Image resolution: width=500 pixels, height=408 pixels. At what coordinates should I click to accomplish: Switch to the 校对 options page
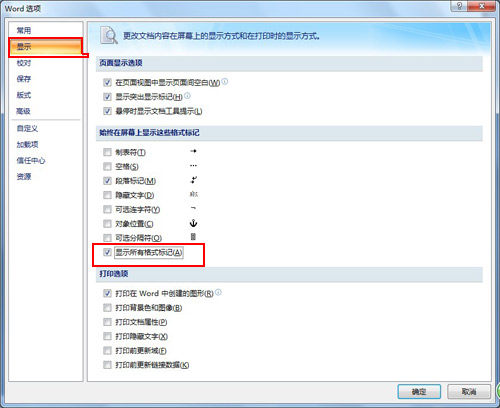24,63
